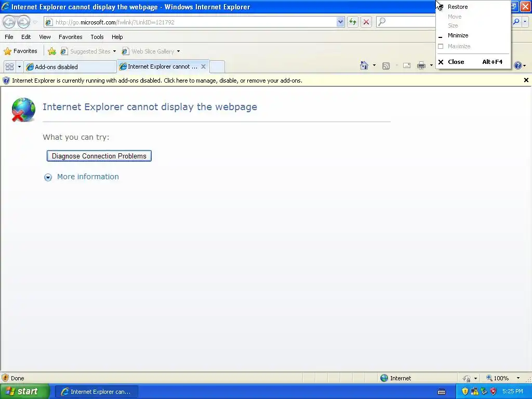Click Diagnose Connection Problems button
The image size is (532, 399).
(x=99, y=156)
